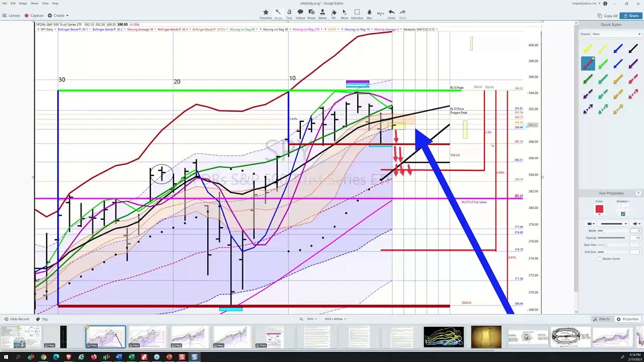644x362 pixels.
Task: Open the Image menu
Action: point(23,3)
